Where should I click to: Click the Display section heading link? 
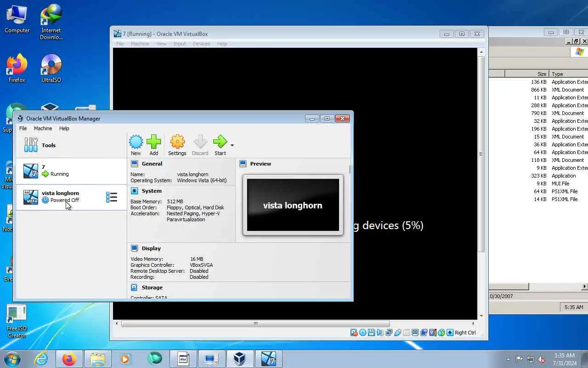(151, 248)
